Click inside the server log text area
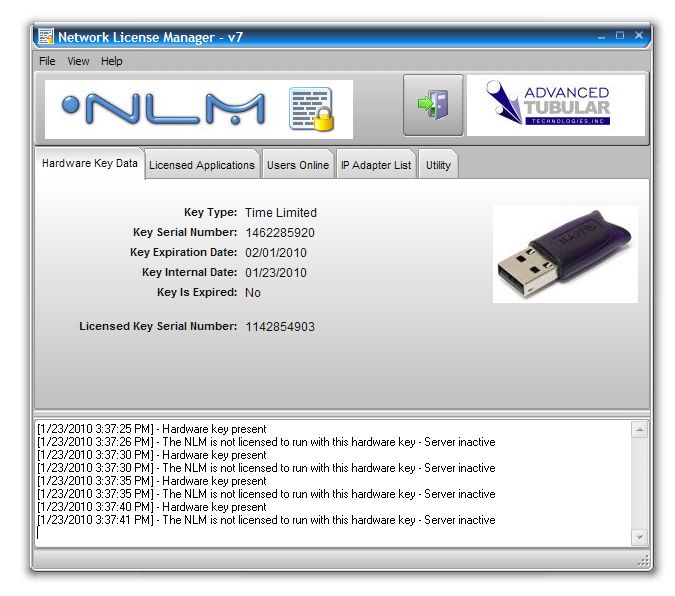The height and width of the screenshot is (596, 675). click(x=330, y=480)
